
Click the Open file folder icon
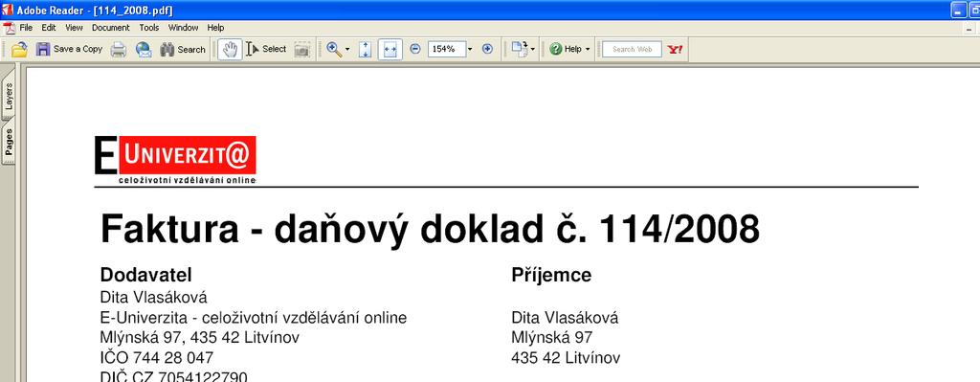click(x=19, y=50)
